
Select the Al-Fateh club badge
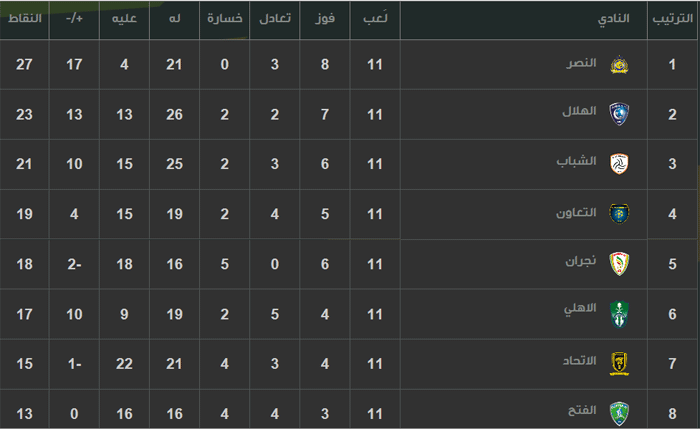pyautogui.click(x=619, y=413)
